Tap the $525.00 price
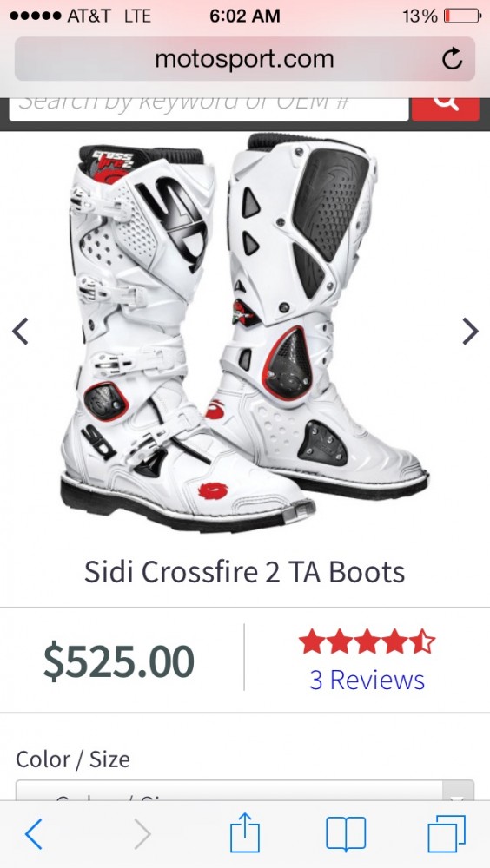Screen dimensions: 490x868 pyautogui.click(x=119, y=661)
